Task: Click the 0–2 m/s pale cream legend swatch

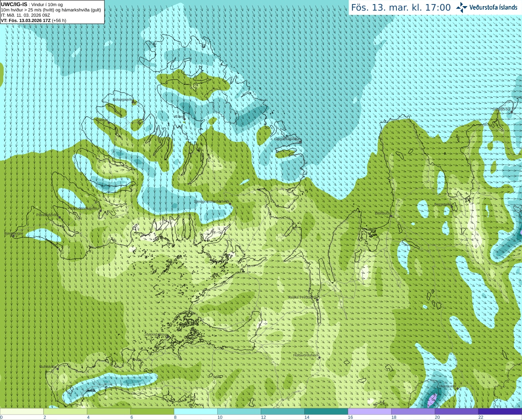Action: pos(22,411)
